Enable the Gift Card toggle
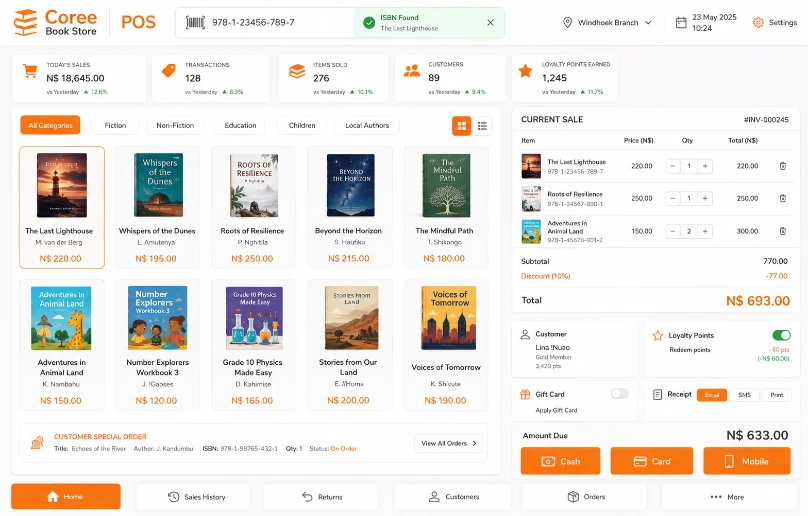This screenshot has width=808, height=516. pos(620,394)
